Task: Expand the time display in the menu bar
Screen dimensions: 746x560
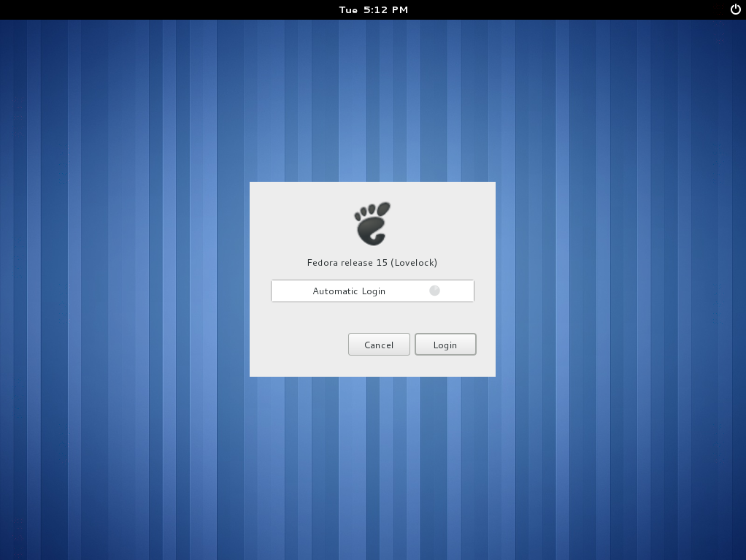Action: pos(373,9)
